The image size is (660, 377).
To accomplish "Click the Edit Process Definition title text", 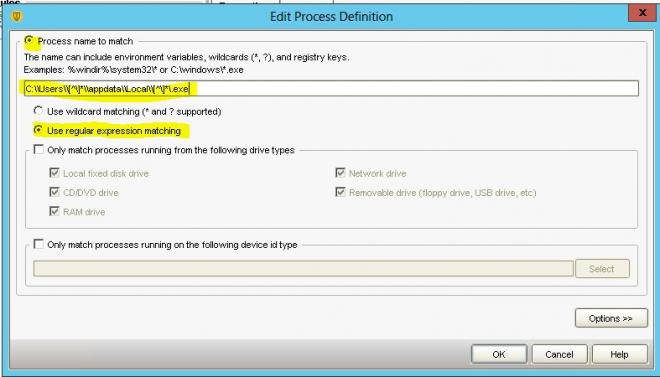I will tap(331, 17).
